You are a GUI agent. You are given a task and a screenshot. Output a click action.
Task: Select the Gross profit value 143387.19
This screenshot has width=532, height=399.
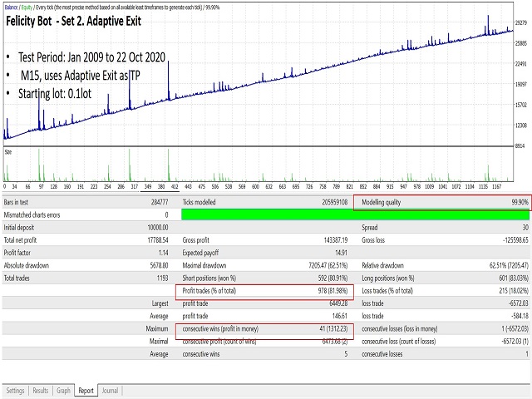point(336,240)
